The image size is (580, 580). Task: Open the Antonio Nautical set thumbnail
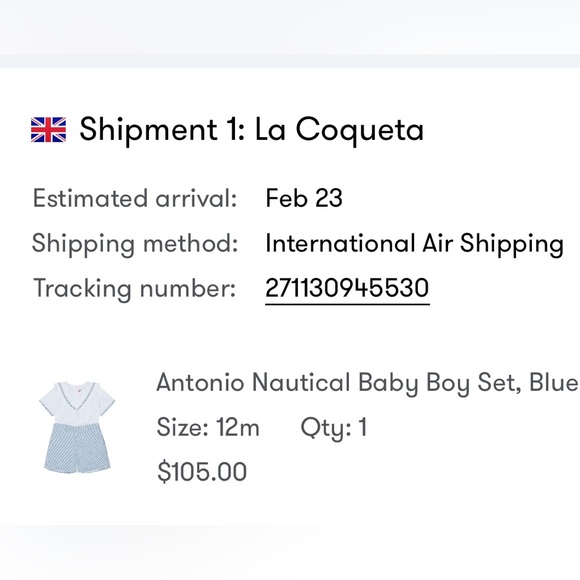click(x=77, y=427)
